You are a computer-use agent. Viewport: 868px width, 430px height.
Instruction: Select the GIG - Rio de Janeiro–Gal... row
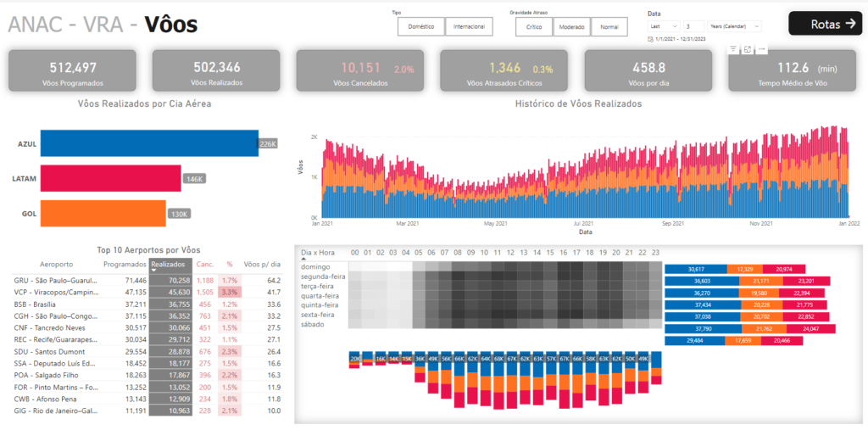click(147, 410)
